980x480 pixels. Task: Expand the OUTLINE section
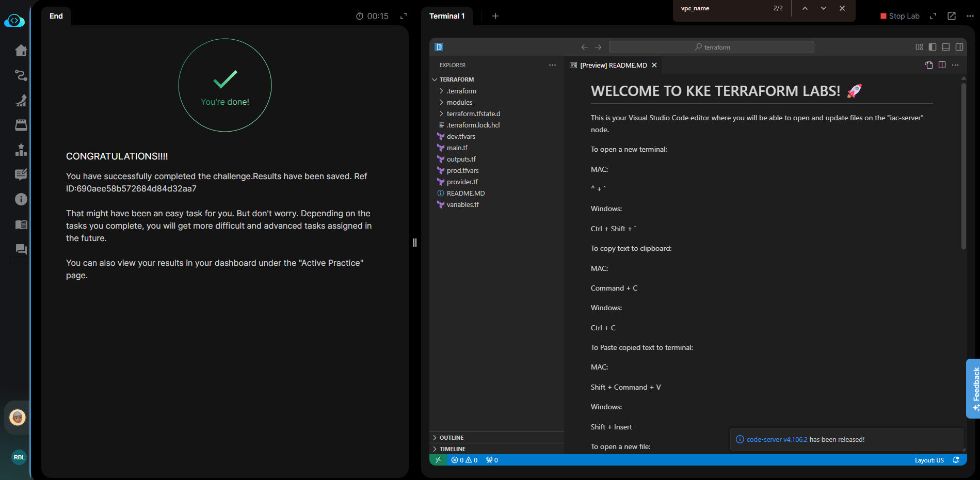[452, 438]
